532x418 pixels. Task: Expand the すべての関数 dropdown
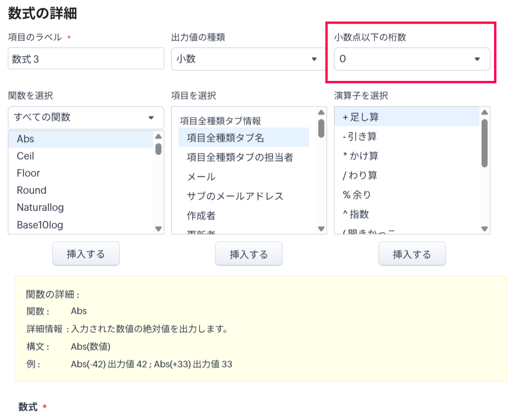click(86, 118)
